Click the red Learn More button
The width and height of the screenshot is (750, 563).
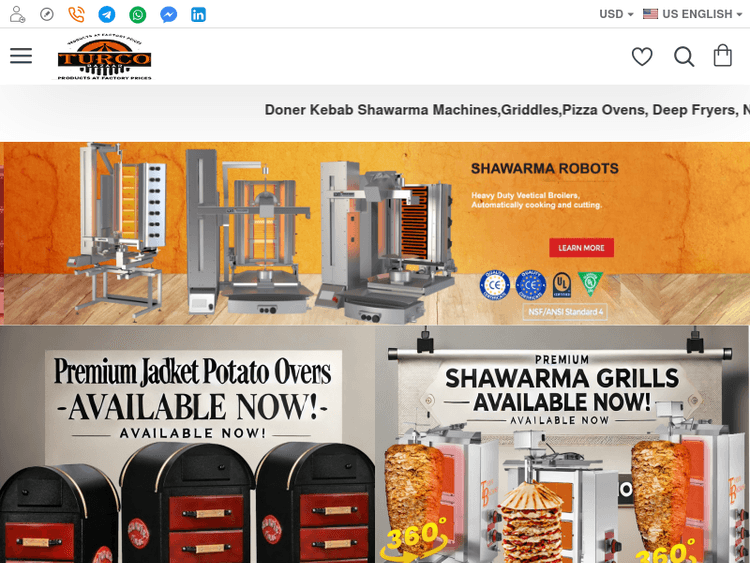[x=581, y=248]
